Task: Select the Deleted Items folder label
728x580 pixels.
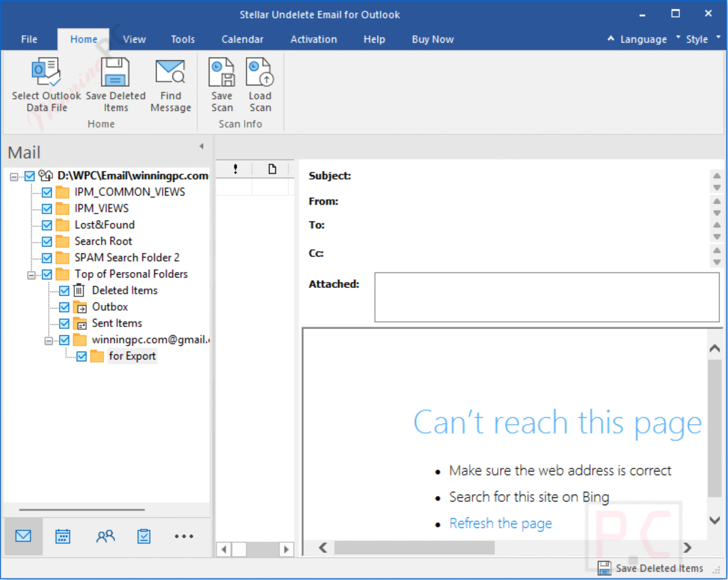Action: (124, 291)
